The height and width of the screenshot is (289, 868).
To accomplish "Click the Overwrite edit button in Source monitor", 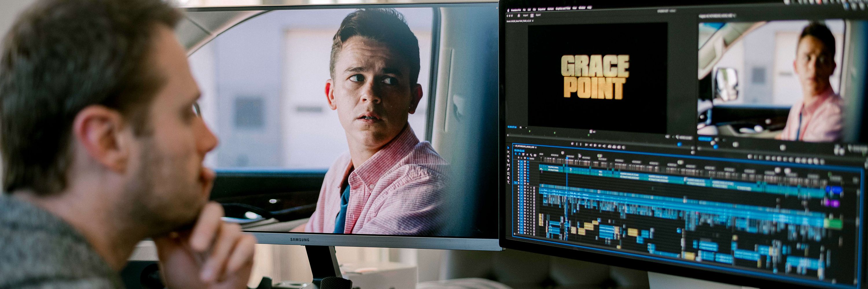I will (614, 147).
